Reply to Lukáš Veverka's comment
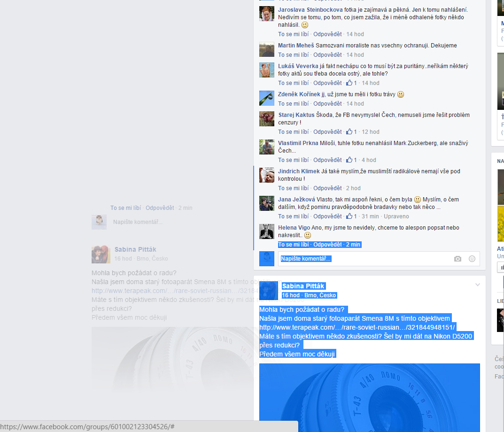Screen dimensions: 504x432 pyautogui.click(x=327, y=83)
